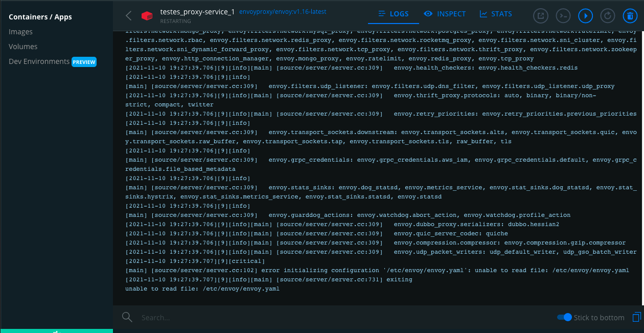Open a CLI session for the container
Image resolution: width=644 pixels, height=333 pixels.
[x=563, y=16]
